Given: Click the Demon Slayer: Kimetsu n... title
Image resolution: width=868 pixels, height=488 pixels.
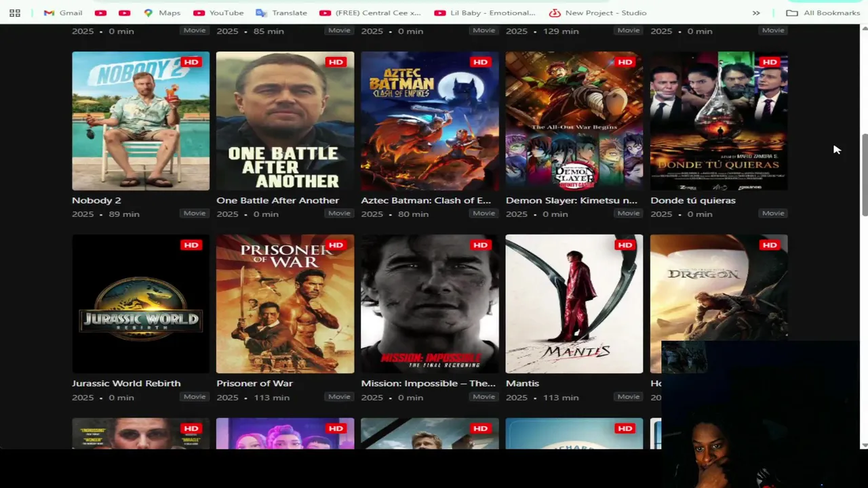Looking at the screenshot, I should point(572,201).
